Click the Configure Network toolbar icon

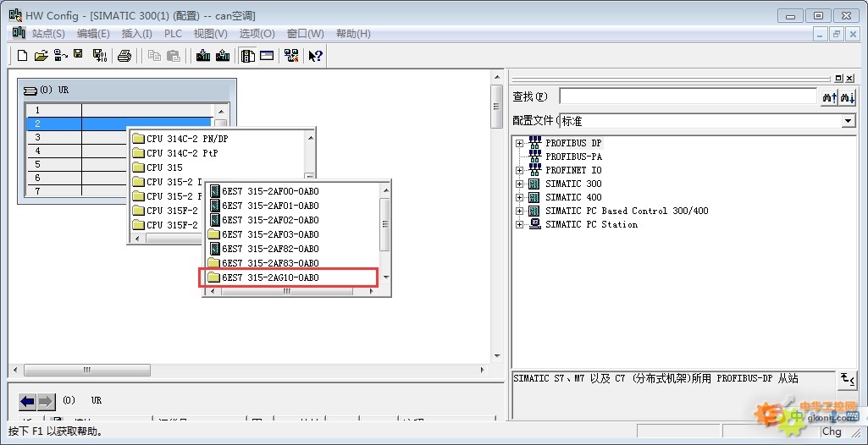[291, 55]
